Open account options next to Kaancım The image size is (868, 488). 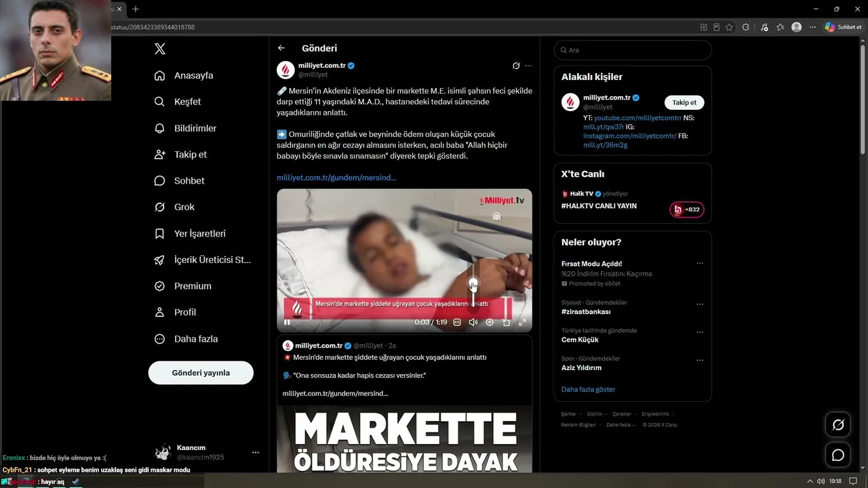[256, 452]
